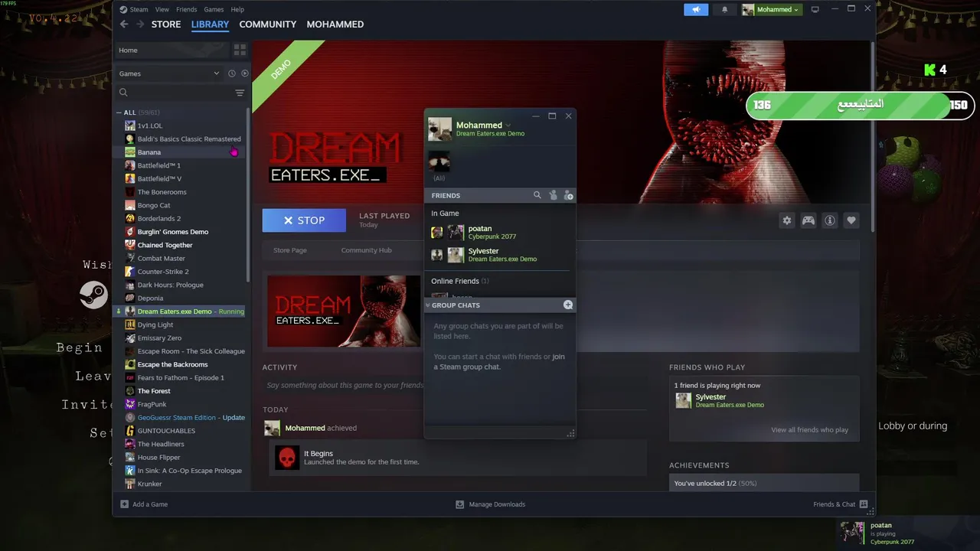980x551 pixels.
Task: Click Home button in library sidebar
Action: click(171, 50)
